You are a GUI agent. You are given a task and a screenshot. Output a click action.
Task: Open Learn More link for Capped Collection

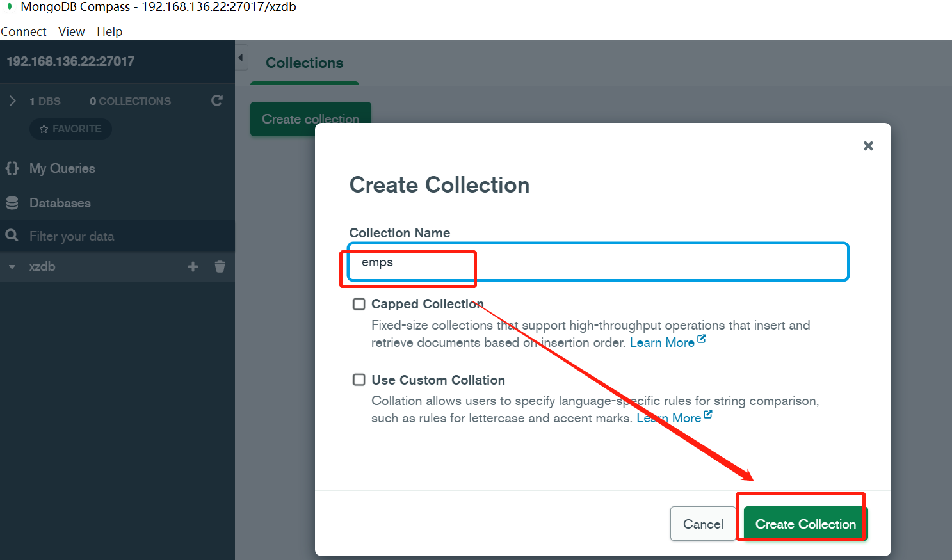[668, 342]
